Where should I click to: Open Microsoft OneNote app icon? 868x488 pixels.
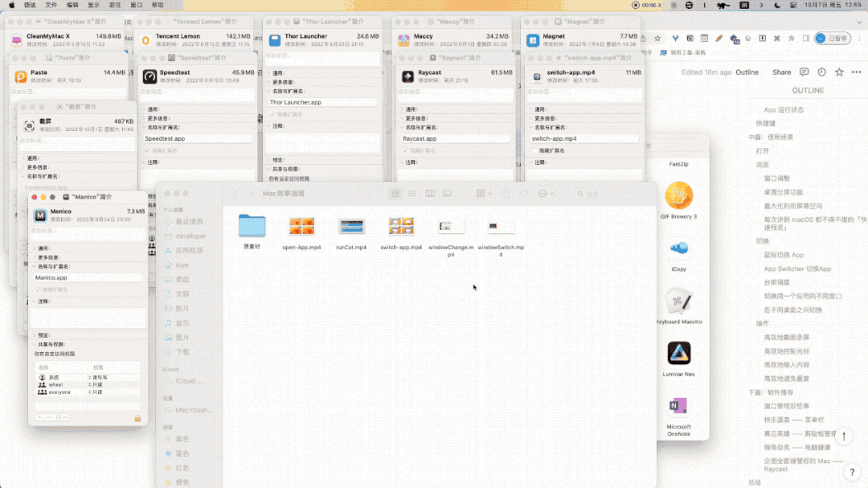678,406
